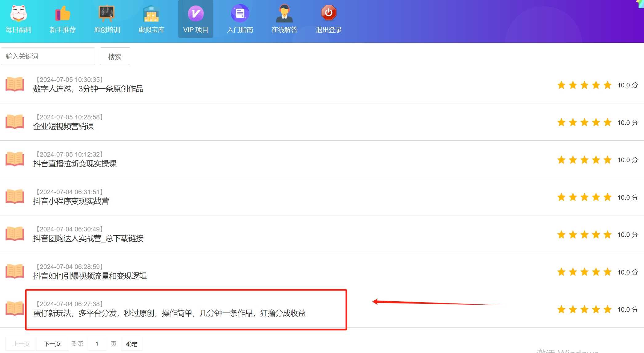Screen dimensions: 644x353
Task: Click the 在线解答 menu label
Action: (284, 30)
